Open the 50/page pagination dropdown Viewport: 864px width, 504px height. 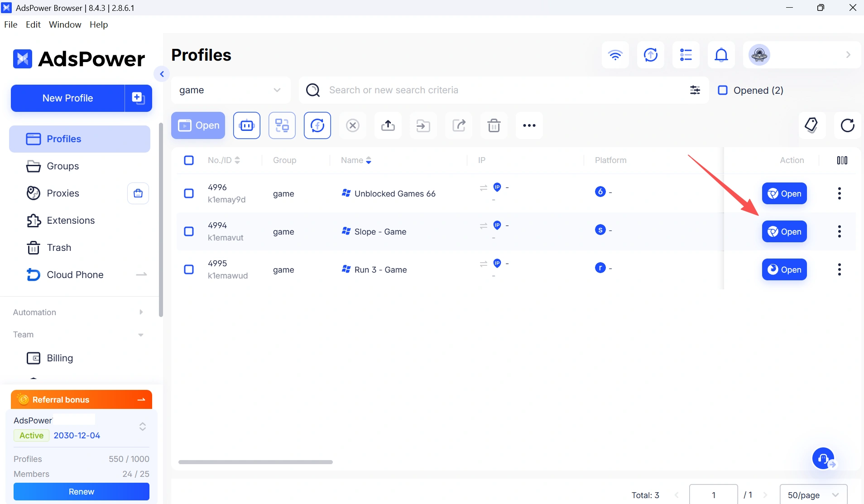point(814,495)
